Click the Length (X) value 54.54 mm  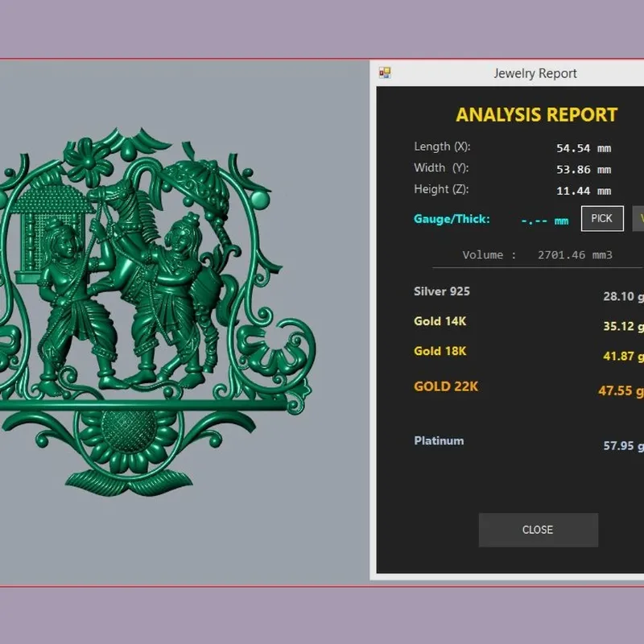584,148
